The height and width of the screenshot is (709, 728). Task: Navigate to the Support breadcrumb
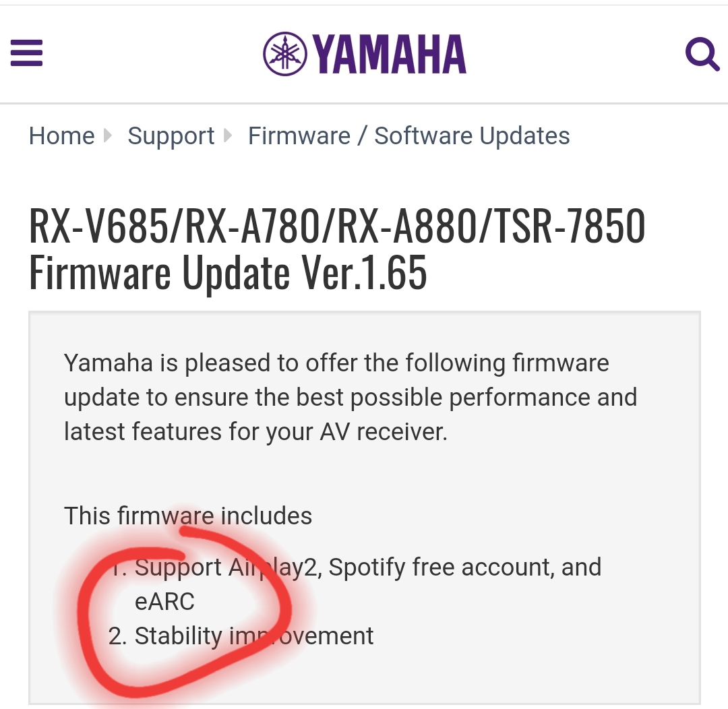171,136
